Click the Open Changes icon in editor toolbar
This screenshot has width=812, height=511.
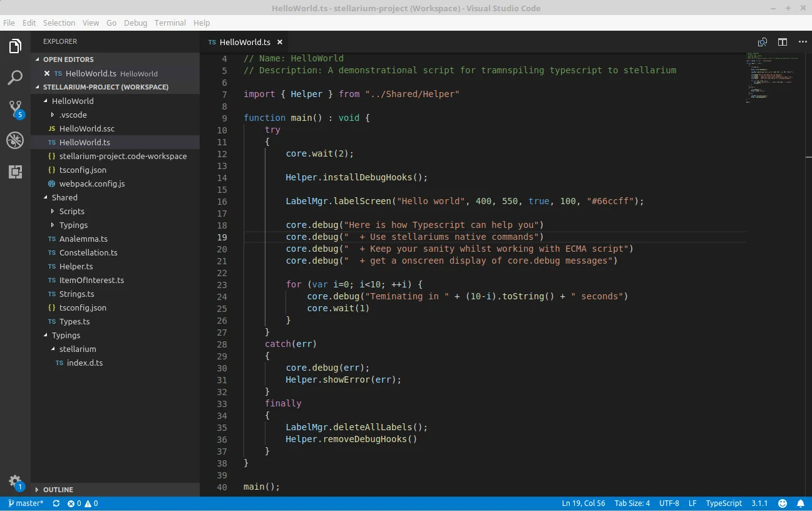pyautogui.click(x=763, y=42)
